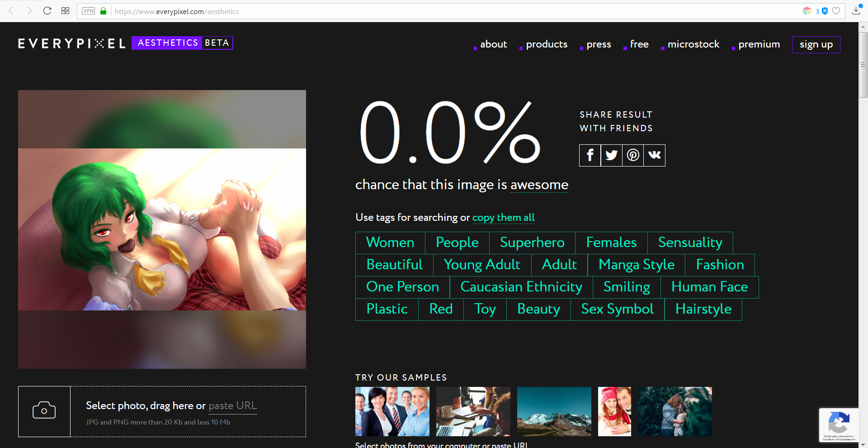Select the Females tag
Viewport: 868px width, 448px height.
(x=611, y=243)
